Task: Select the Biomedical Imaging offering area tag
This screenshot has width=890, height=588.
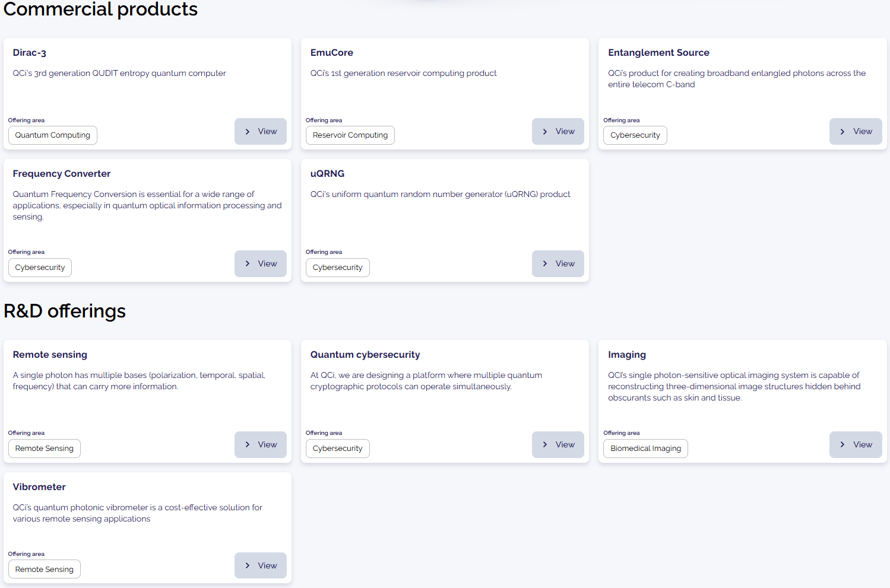Action: pos(645,449)
